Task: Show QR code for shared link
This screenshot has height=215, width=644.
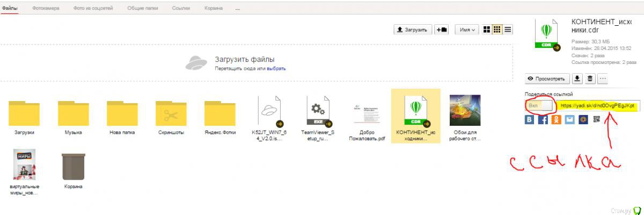Action: [x=596, y=119]
